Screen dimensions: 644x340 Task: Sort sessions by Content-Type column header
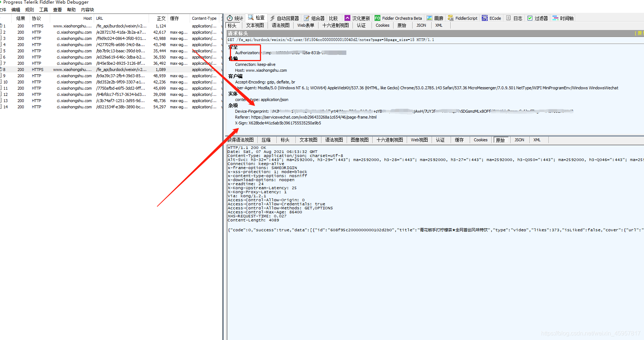point(204,18)
